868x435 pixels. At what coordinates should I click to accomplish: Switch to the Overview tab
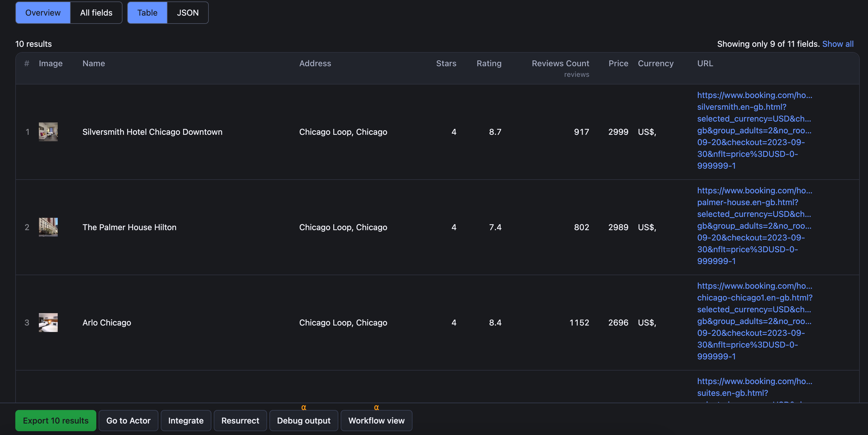(42, 12)
